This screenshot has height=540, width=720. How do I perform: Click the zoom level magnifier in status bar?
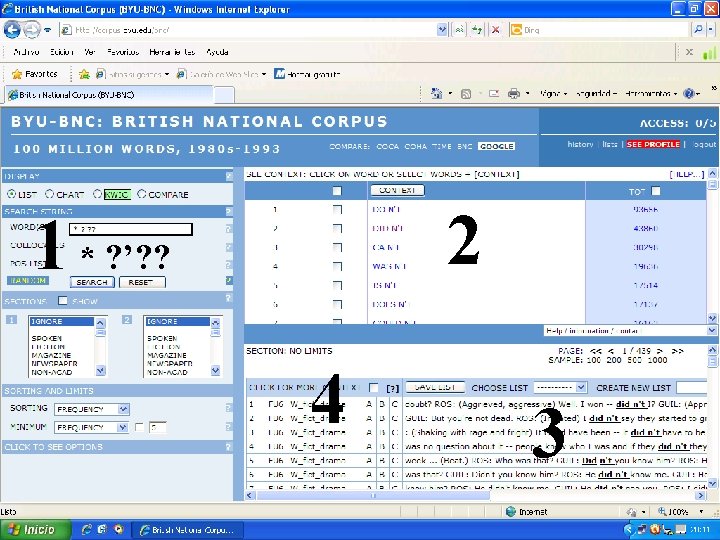click(x=662, y=512)
